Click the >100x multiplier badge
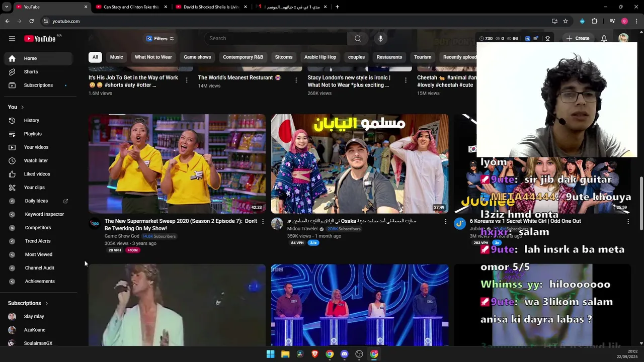Screen dimensions: 644x362 [x=133, y=250]
